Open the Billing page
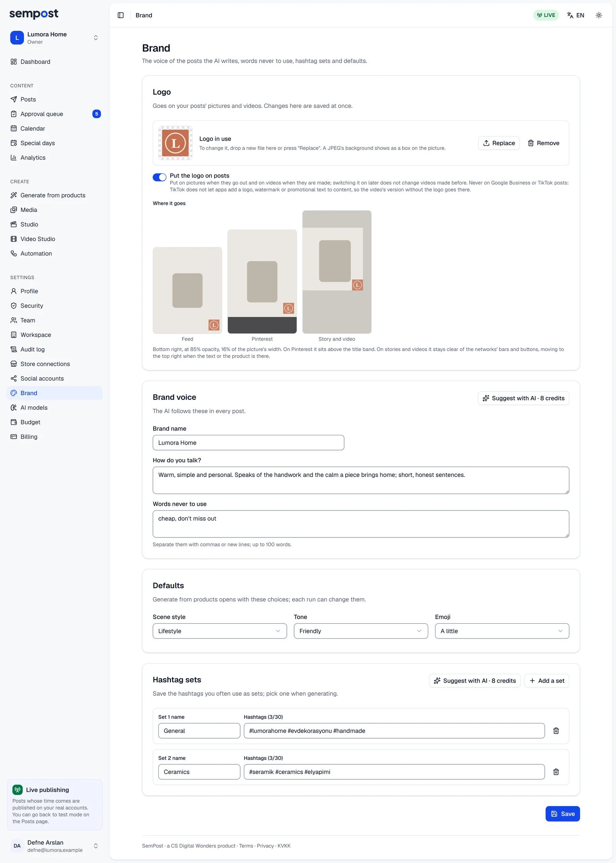The image size is (616, 863). click(x=55, y=437)
